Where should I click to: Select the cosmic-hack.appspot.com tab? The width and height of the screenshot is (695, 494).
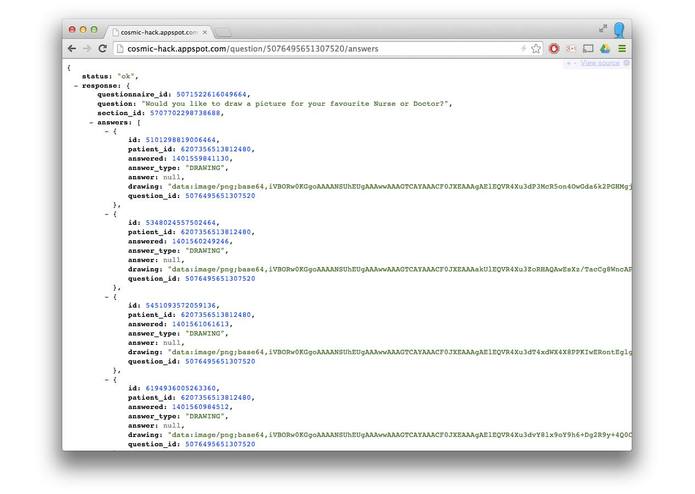point(159,32)
